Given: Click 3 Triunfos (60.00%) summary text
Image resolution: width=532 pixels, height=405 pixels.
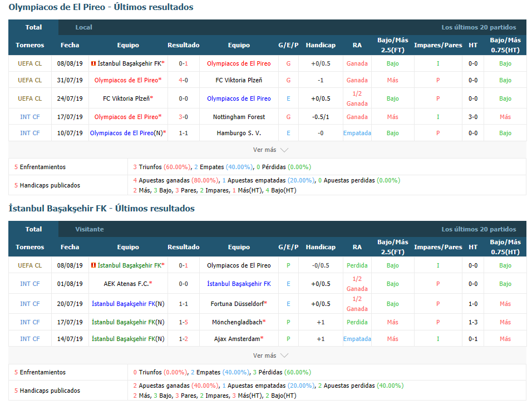Looking at the screenshot, I should (162, 167).
